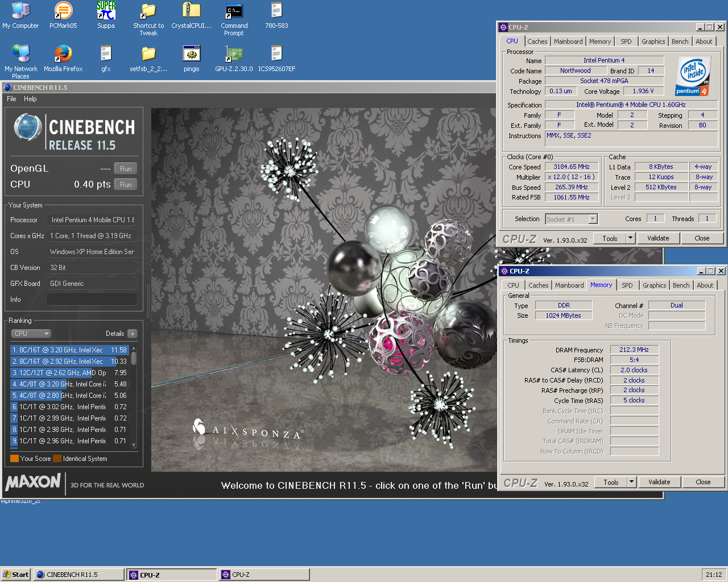Open the Ranking CPU dropdown
728x582 pixels.
click(31, 334)
